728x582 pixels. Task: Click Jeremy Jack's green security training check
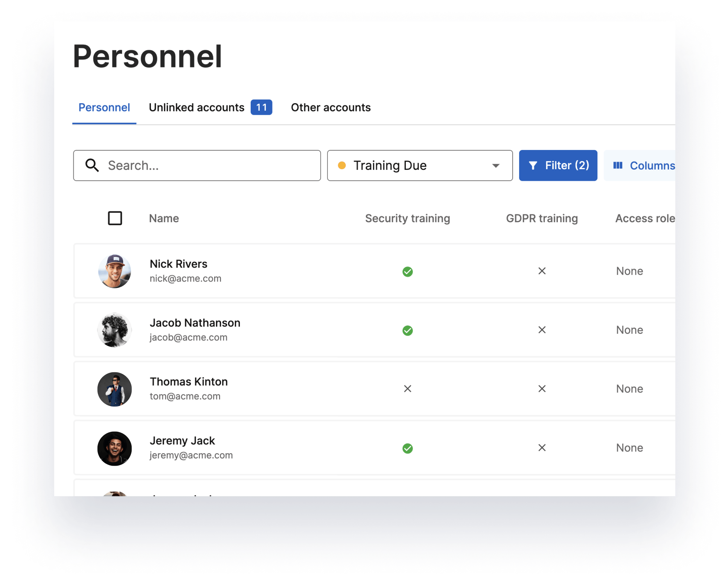[407, 448]
